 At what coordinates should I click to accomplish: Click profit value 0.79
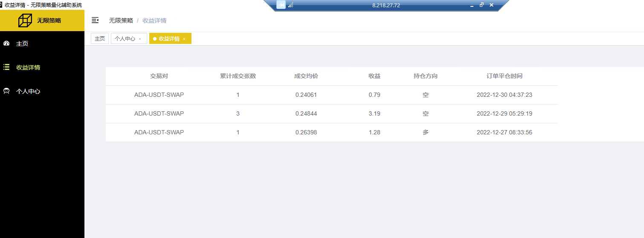click(374, 95)
